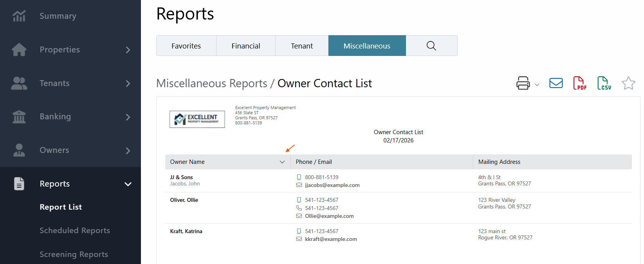Click jjacobs@example.com email link
The height and width of the screenshot is (264, 644).
332,185
